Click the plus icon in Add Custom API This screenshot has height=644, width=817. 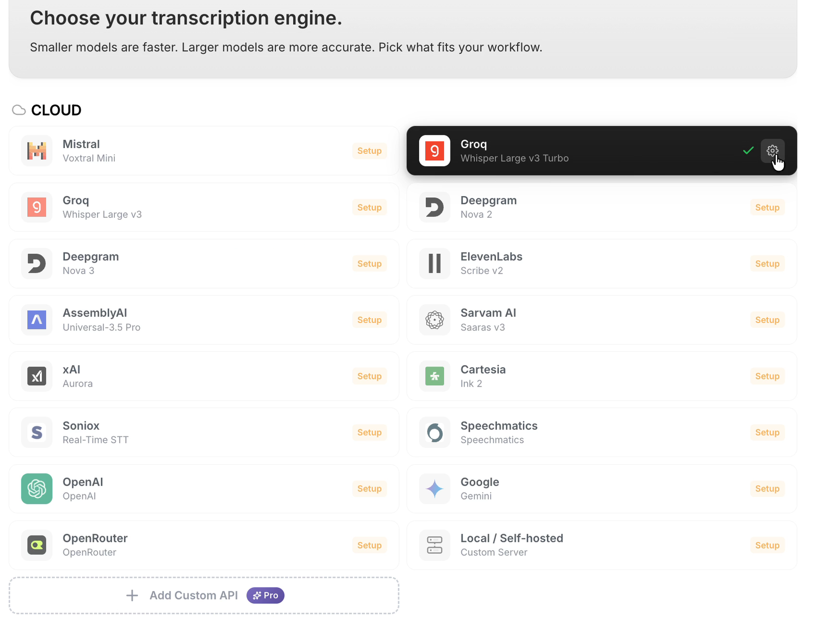click(132, 595)
